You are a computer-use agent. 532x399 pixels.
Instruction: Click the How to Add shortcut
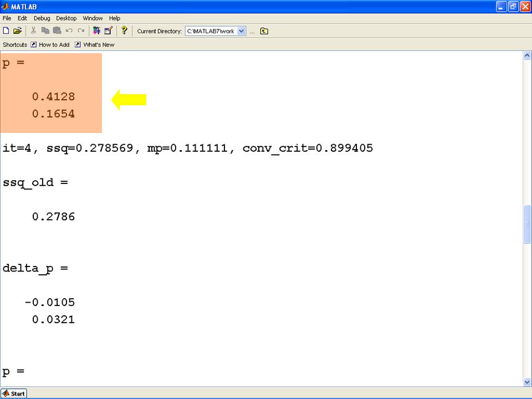(50, 44)
